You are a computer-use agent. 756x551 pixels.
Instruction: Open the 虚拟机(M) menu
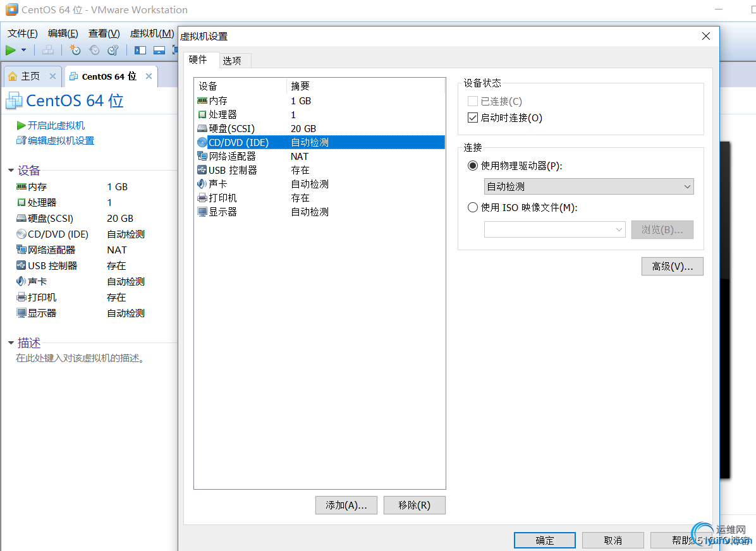tap(152, 33)
